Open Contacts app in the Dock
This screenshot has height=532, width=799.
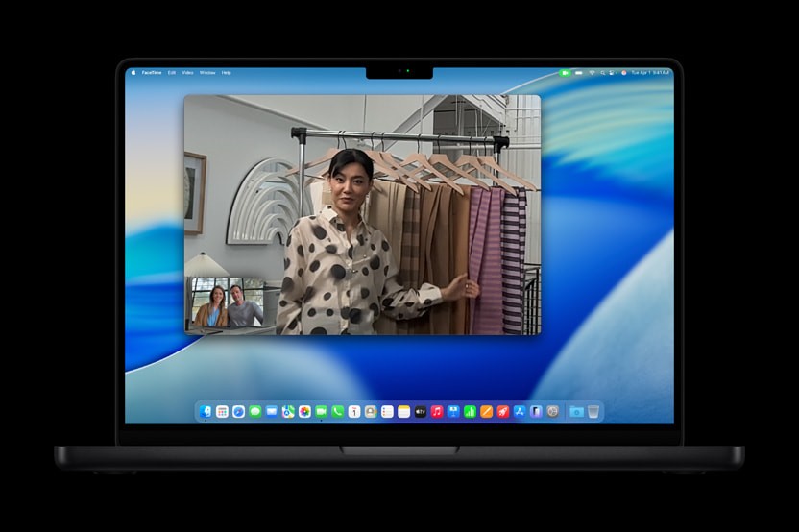pyautogui.click(x=371, y=412)
